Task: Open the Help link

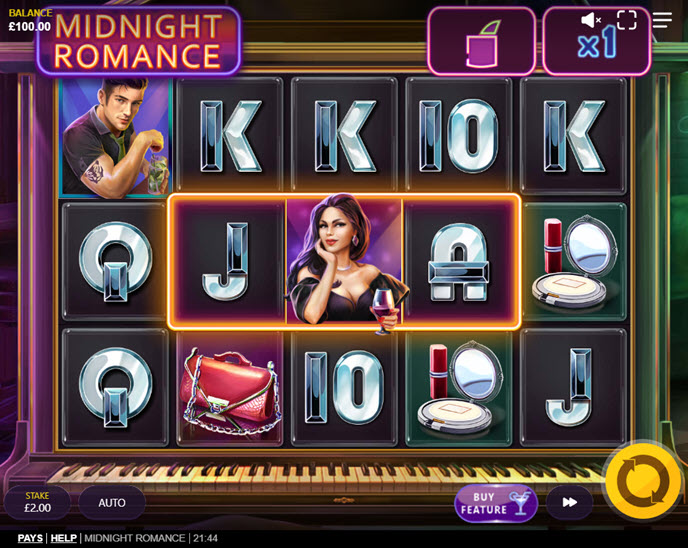Action: point(64,538)
